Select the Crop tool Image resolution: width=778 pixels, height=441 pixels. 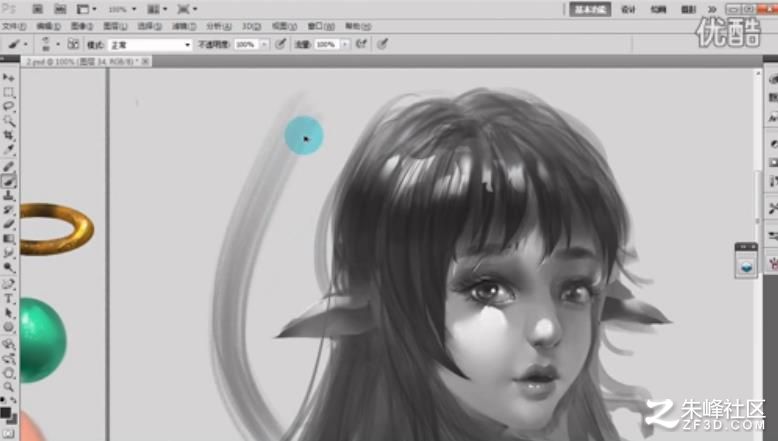click(x=8, y=135)
